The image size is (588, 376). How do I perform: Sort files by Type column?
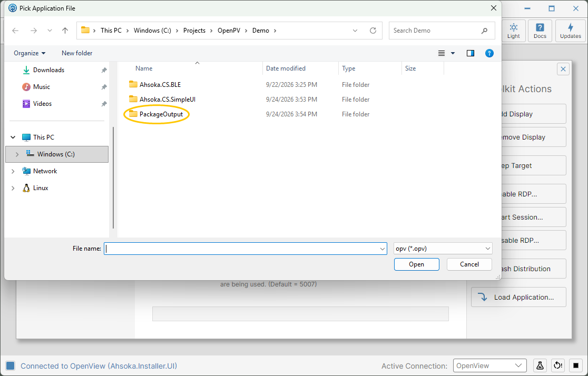point(348,68)
